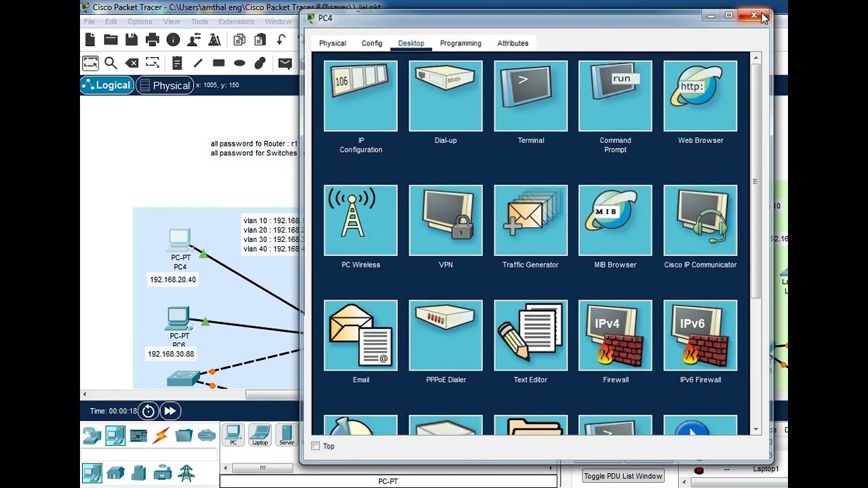
Task: Toggle the Top checkbox in PC4 window
Action: pyautogui.click(x=315, y=446)
